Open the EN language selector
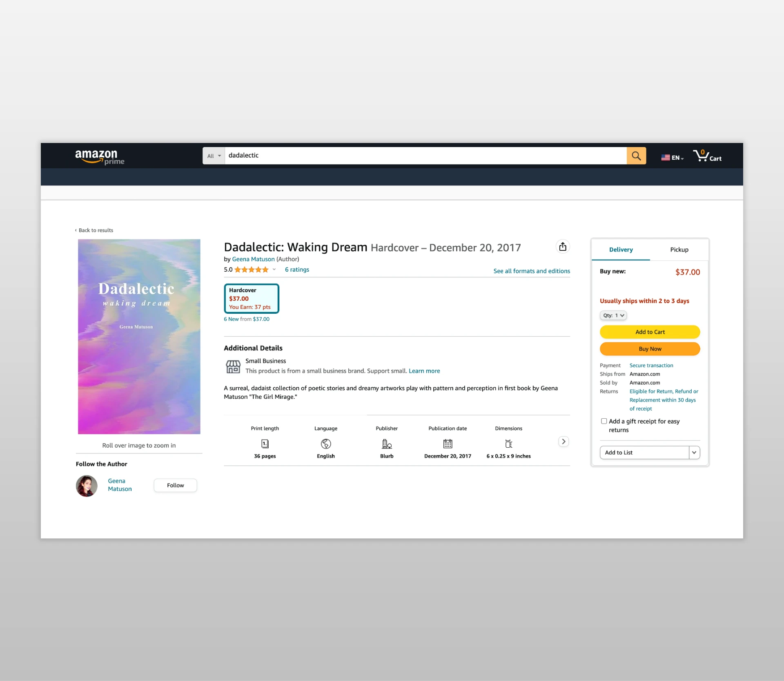 (672, 158)
